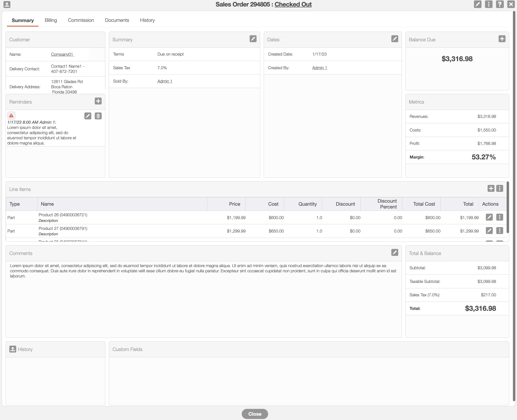This screenshot has height=420, width=517.
Task: Open the Company01 customer link
Action: click(x=62, y=55)
